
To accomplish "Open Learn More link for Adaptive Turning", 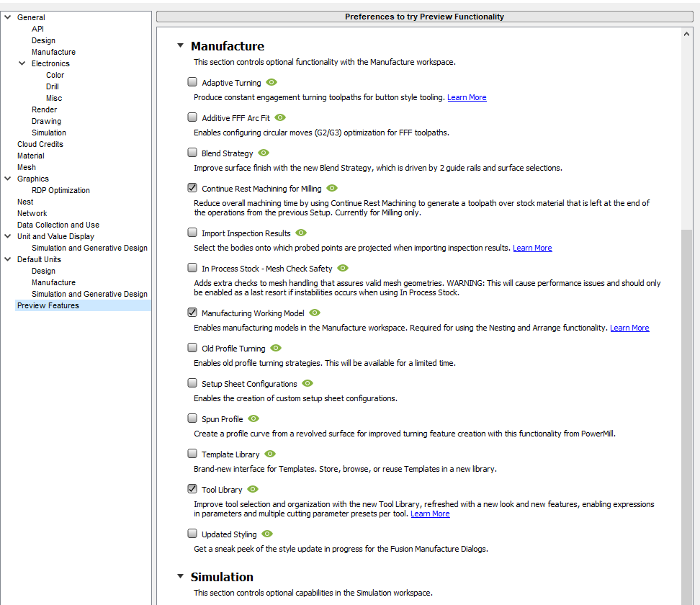I will [467, 97].
